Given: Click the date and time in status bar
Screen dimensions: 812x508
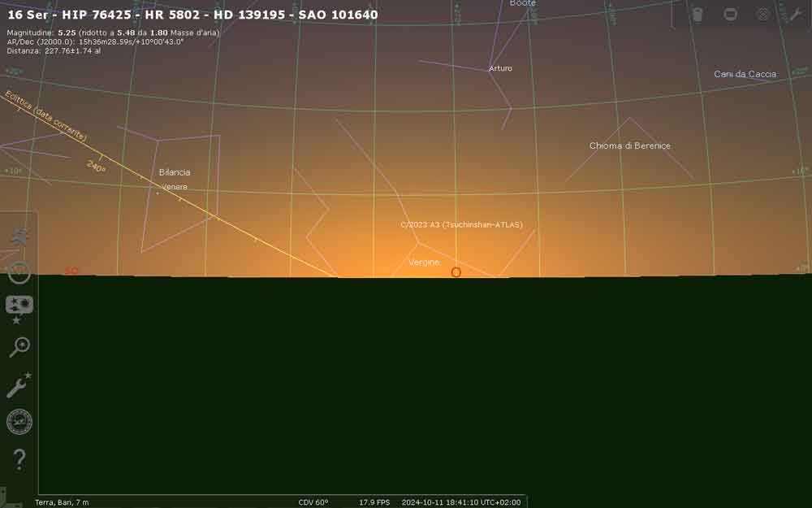Looking at the screenshot, I should (x=460, y=502).
